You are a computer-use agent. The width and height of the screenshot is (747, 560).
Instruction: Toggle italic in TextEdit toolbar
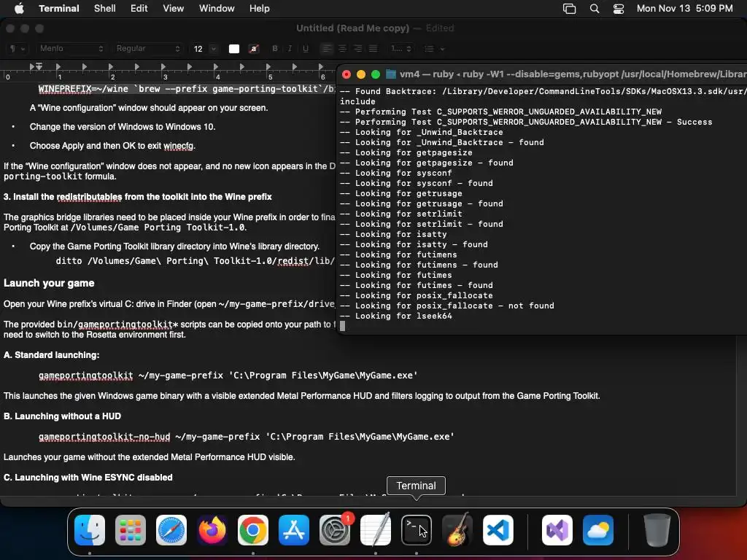pyautogui.click(x=290, y=49)
